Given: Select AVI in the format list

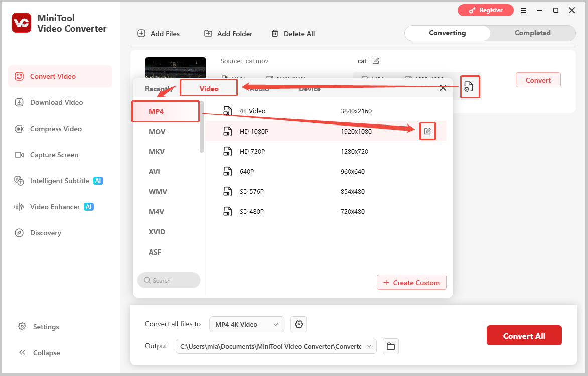Looking at the screenshot, I should (166, 172).
